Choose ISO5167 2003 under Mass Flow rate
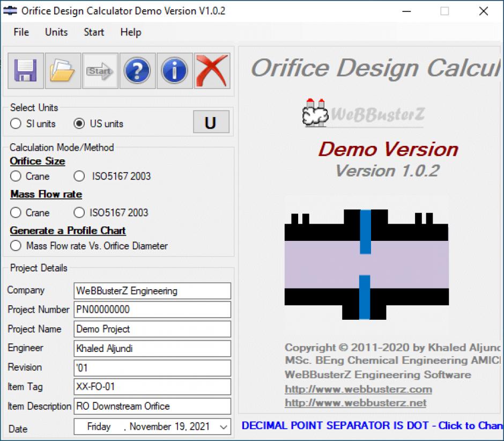This screenshot has height=441, width=504. click(x=79, y=212)
